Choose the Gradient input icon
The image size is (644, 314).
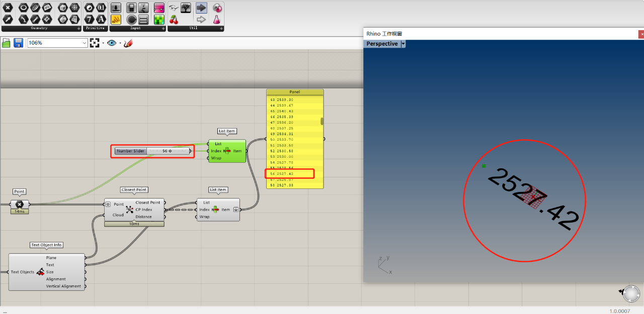(x=159, y=8)
